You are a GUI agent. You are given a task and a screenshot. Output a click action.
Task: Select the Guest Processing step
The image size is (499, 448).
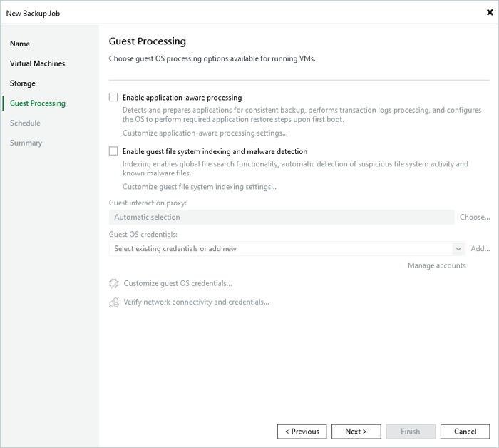[37, 103]
